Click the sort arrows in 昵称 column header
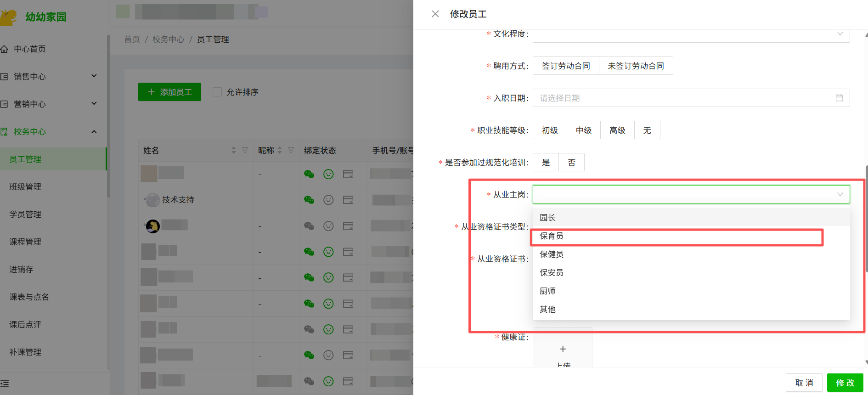868x395 pixels. point(280,150)
